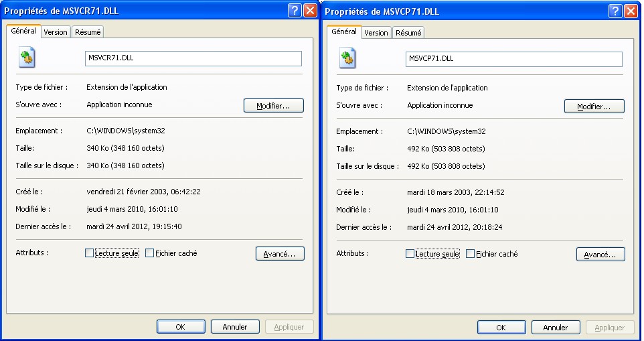Open Avancé... attributes in MSVCR71.DLL window
This screenshot has height=341, width=644.
280,254
